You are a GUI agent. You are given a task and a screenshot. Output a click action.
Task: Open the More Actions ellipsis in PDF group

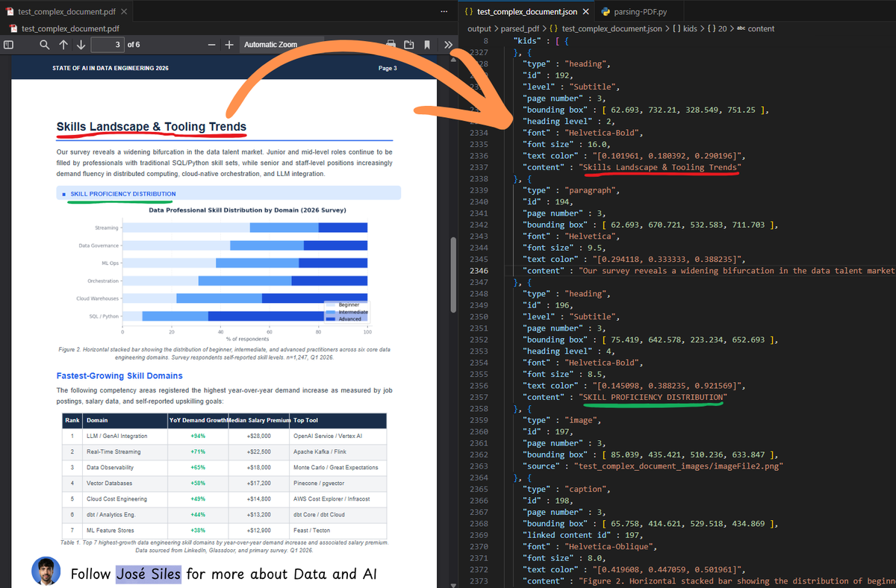[x=445, y=12]
